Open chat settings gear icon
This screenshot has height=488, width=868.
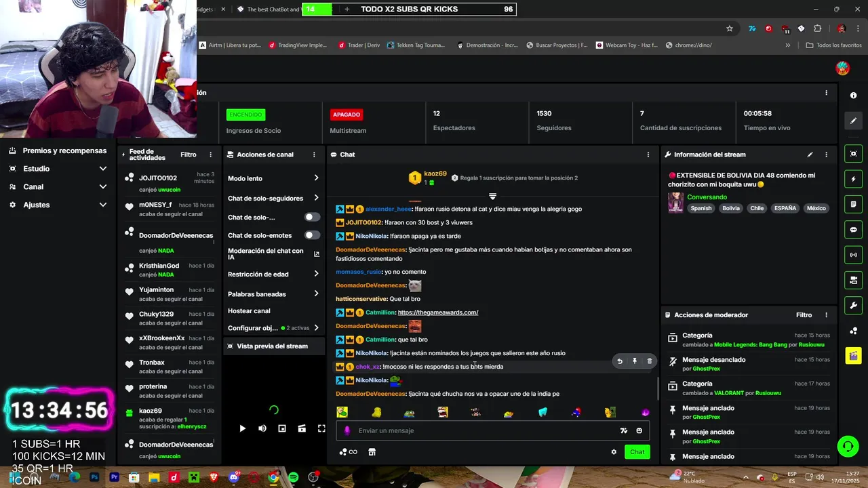click(x=614, y=452)
